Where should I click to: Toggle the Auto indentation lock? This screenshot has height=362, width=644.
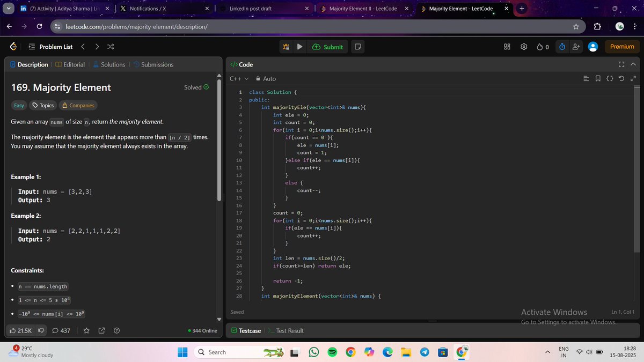[266, 79]
